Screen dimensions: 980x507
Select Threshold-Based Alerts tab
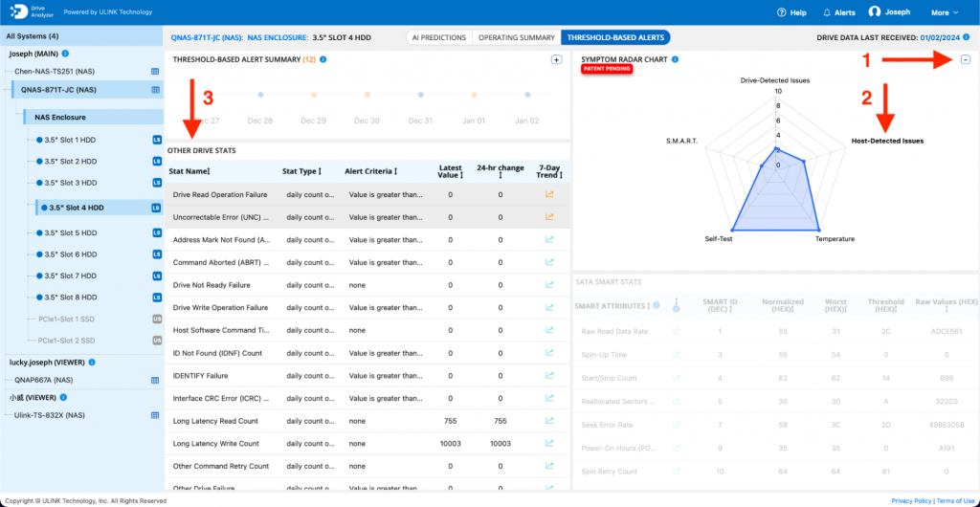click(615, 37)
